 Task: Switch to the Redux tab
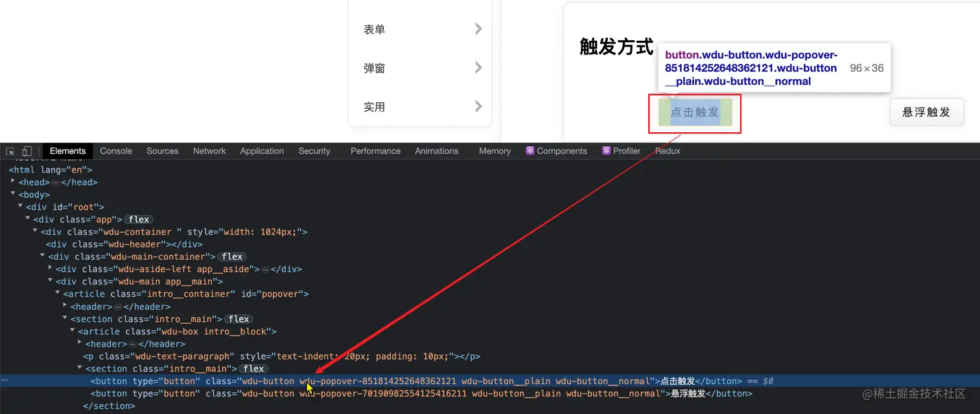[667, 150]
